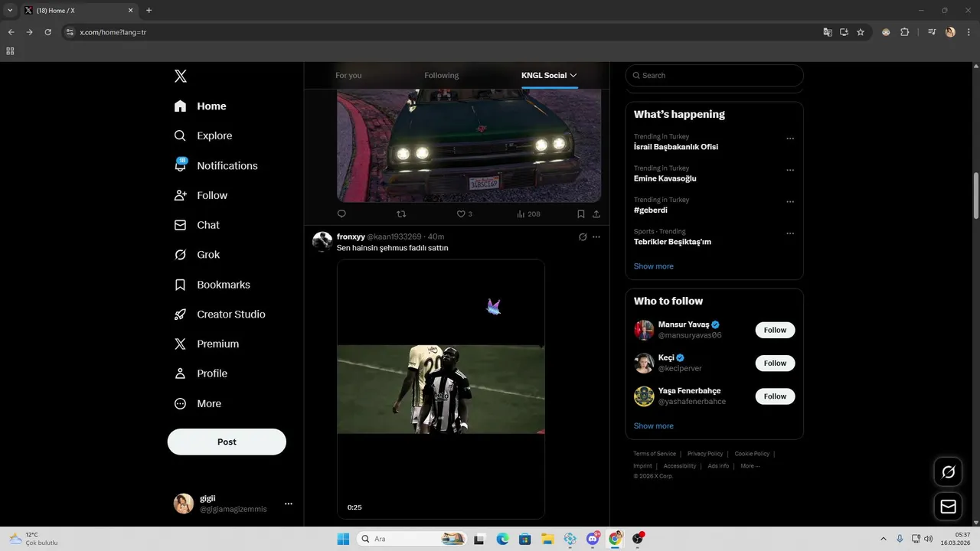Open options for İsrail Başbakanlık Ofisi trend
980x551 pixels.
[x=790, y=139]
